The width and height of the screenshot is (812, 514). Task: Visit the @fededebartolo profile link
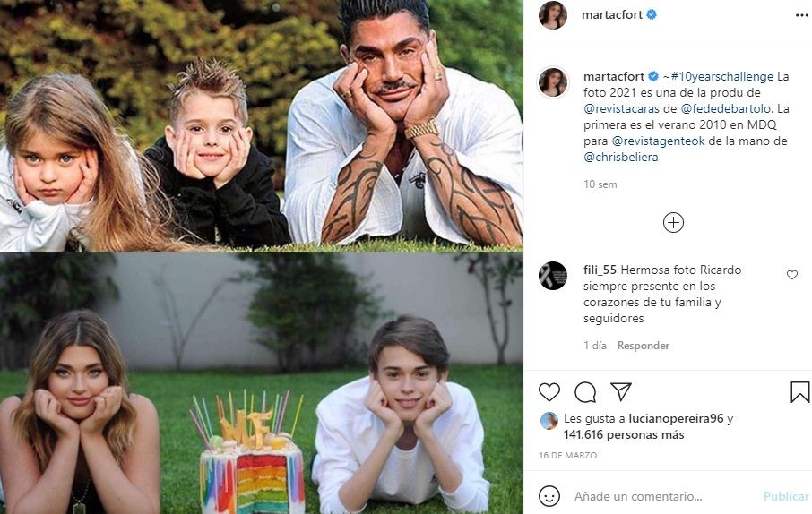pos(726,108)
